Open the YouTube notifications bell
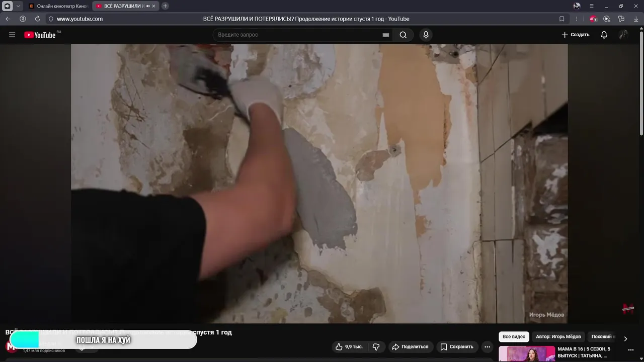644x362 pixels. click(x=604, y=35)
